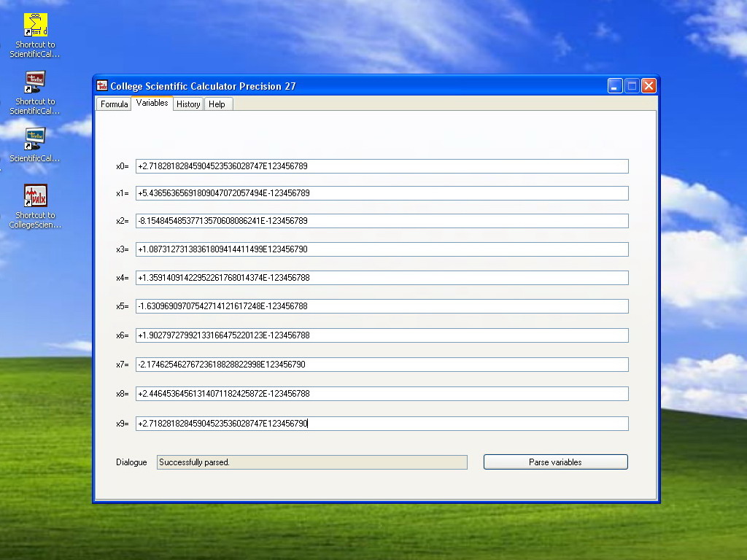Click the calculator window title bar icon

[102, 86]
